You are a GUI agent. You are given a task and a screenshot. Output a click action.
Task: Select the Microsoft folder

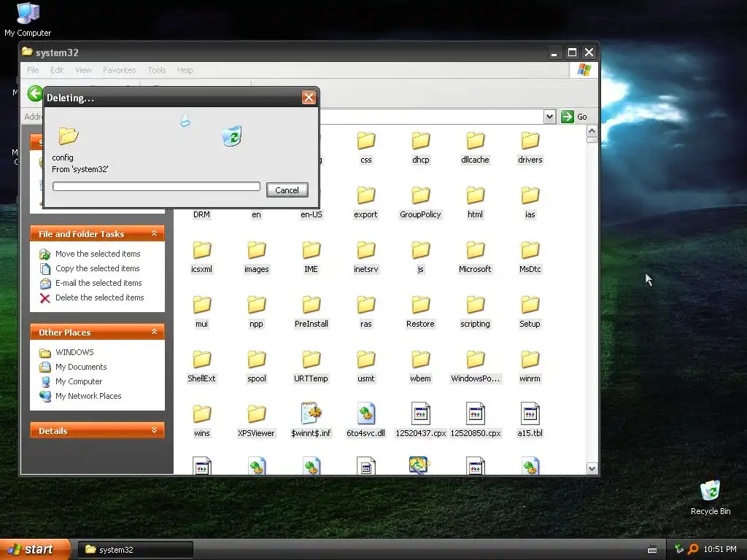[x=475, y=257]
